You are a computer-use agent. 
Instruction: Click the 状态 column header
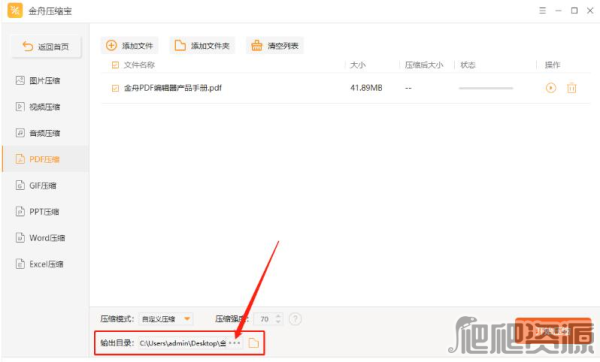pyautogui.click(x=468, y=65)
